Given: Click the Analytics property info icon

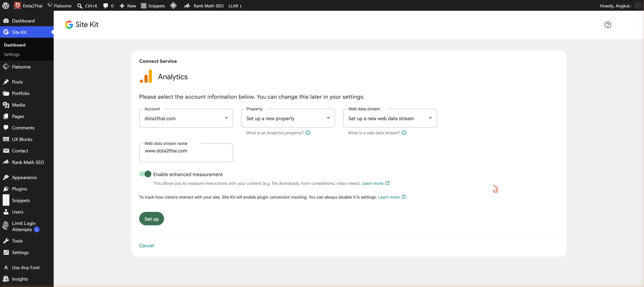Looking at the screenshot, I should pos(308,133).
